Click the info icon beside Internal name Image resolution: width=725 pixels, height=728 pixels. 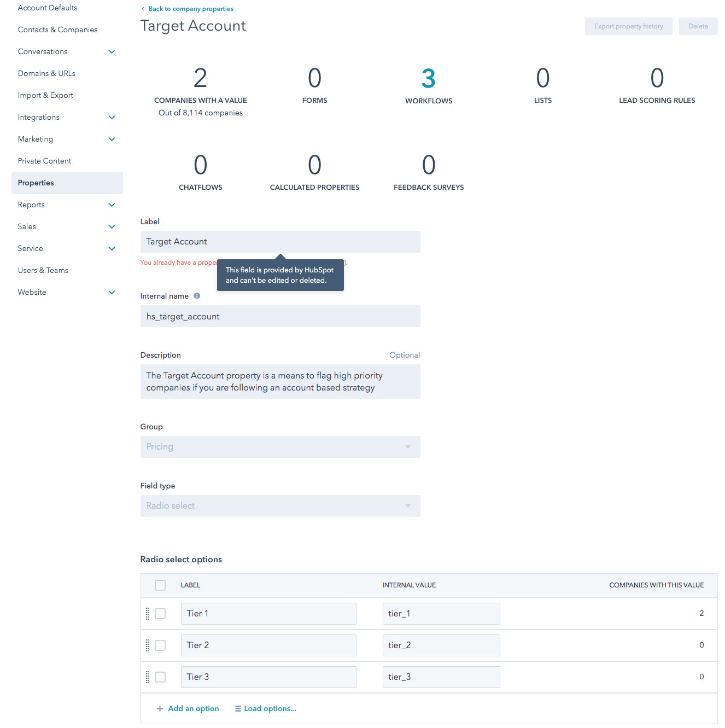[197, 296]
